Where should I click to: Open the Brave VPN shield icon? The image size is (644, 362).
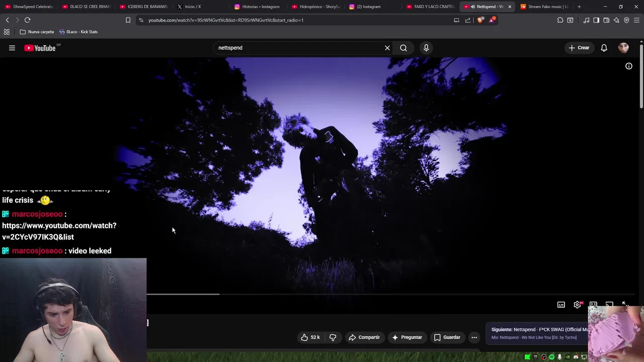pos(626,20)
